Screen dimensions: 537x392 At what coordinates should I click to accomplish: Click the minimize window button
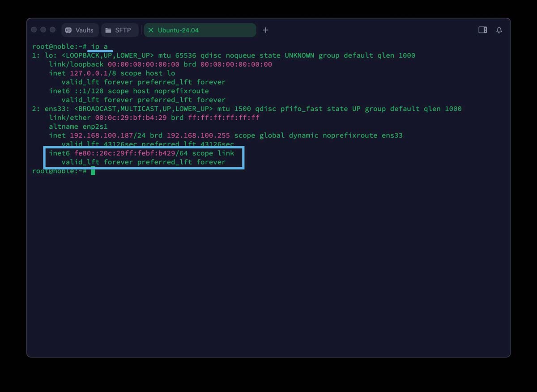point(43,30)
